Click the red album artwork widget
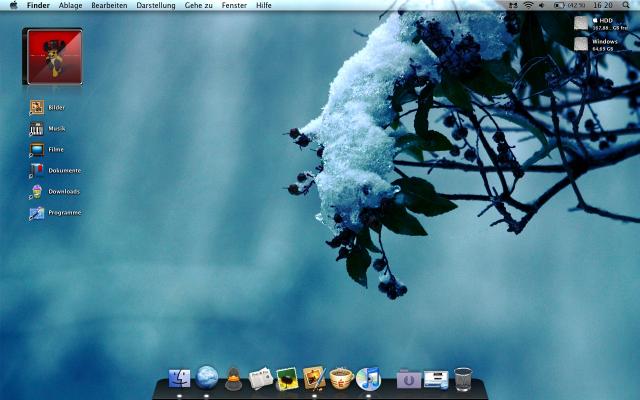This screenshot has height=400, width=640. [x=52, y=56]
